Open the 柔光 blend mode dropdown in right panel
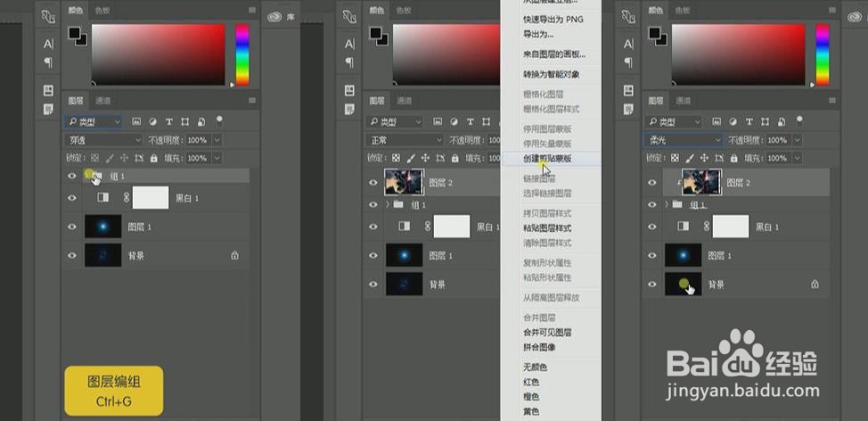The image size is (868, 421). click(x=684, y=140)
